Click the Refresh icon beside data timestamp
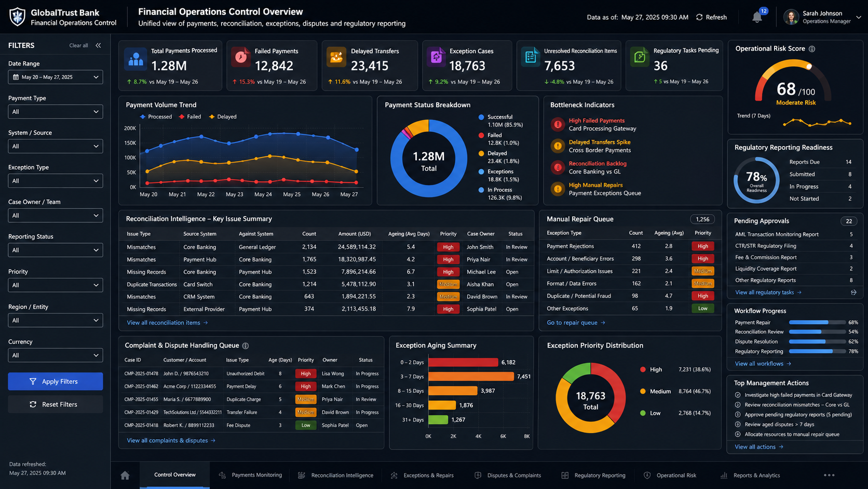Image resolution: width=868 pixels, height=489 pixels. (699, 17)
